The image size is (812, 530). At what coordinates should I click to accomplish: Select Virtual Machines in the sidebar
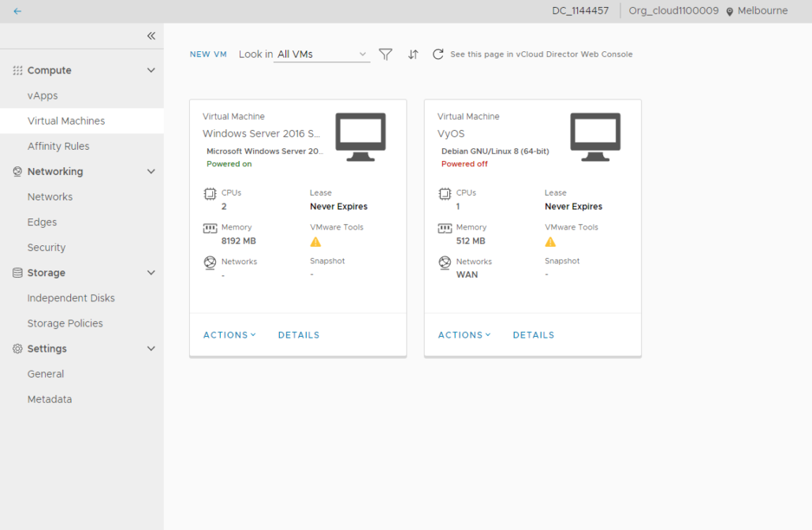coord(82,121)
